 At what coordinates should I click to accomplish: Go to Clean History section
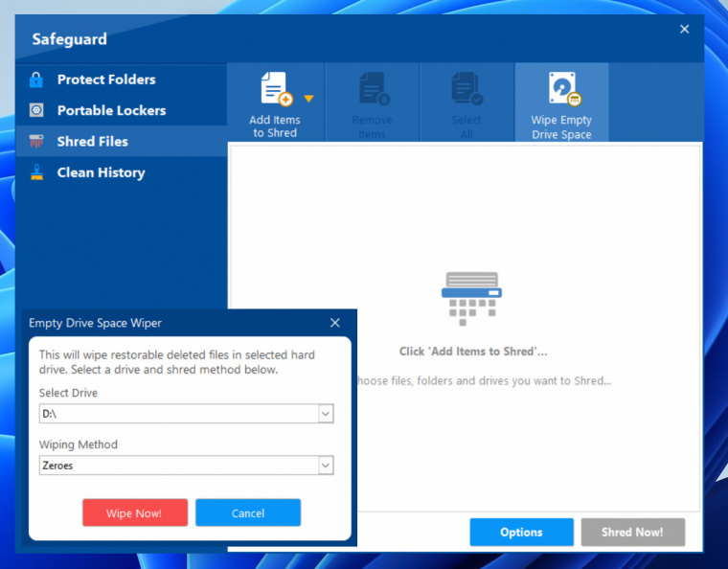coord(122,172)
